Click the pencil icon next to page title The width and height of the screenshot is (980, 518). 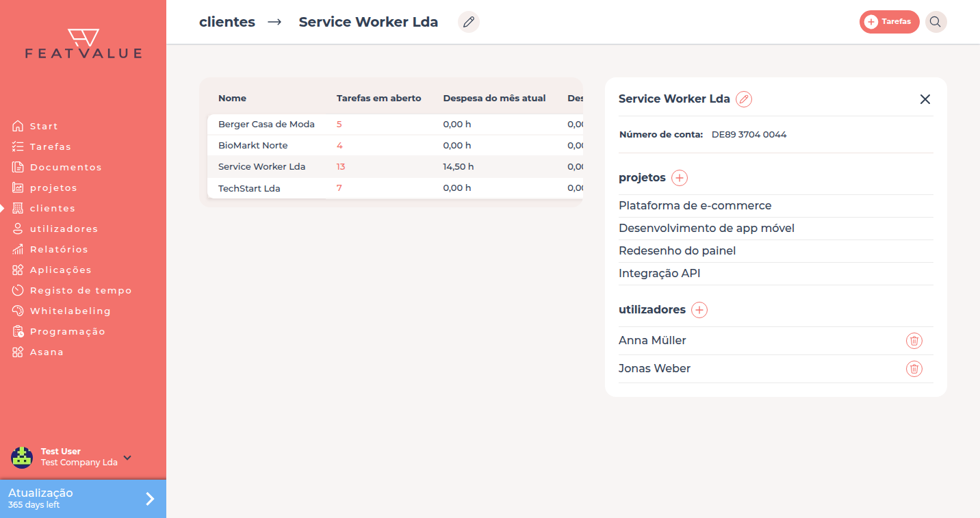click(469, 22)
